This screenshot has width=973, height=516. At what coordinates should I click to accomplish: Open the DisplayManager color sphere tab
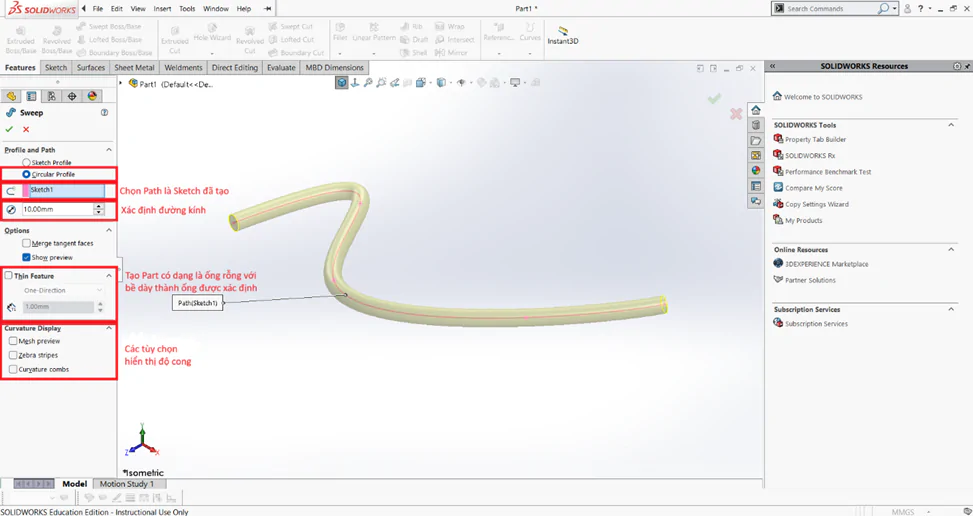92,96
